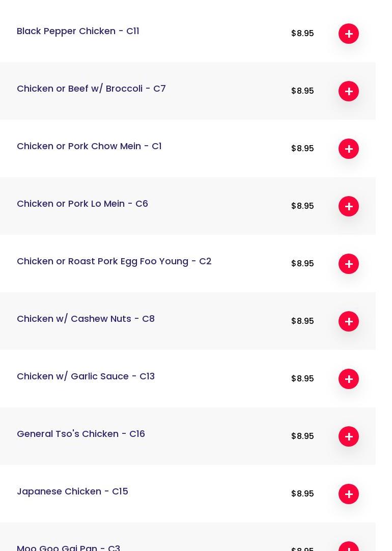Open Black Pepper Chicken - C11 item
The width and height of the screenshot is (392, 551).
point(78,31)
